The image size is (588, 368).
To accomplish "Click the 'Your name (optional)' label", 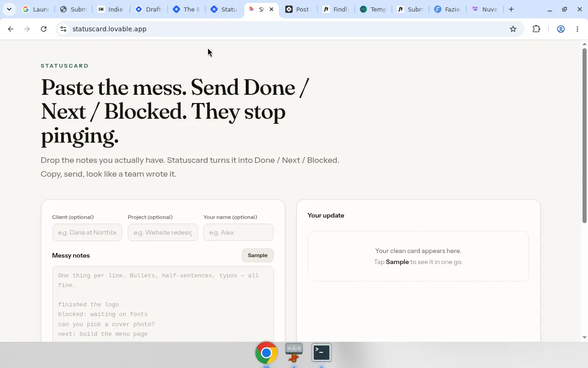I will [x=230, y=217].
